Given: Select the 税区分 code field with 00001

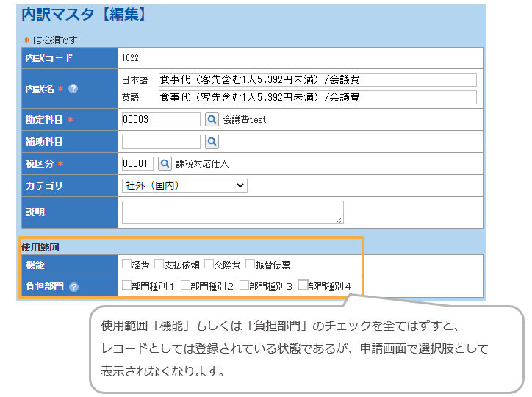Looking at the screenshot, I should [x=137, y=163].
